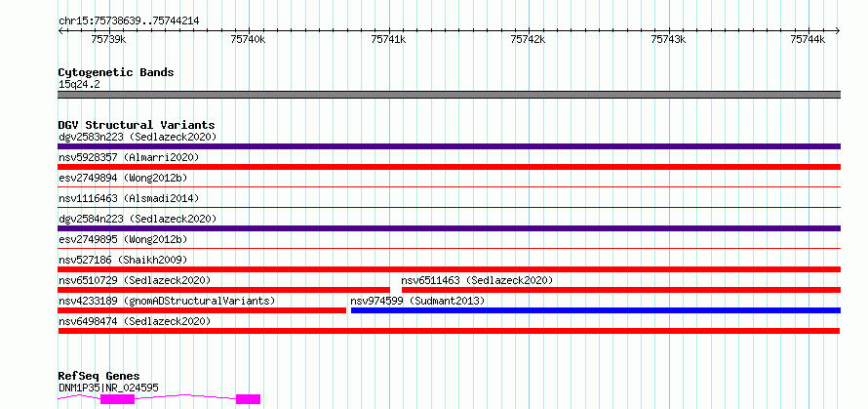Select the dgv2584n223 (Sedlazeck2020) variant label

coord(138,219)
